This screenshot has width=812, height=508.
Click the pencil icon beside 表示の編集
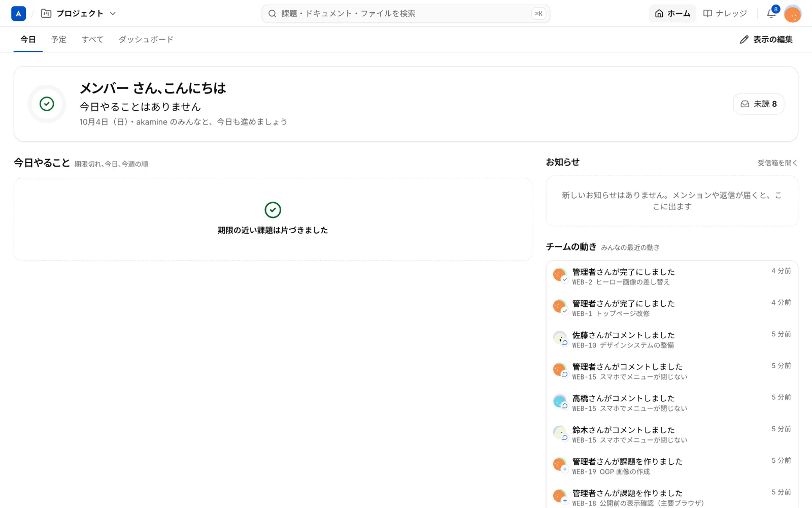point(744,40)
